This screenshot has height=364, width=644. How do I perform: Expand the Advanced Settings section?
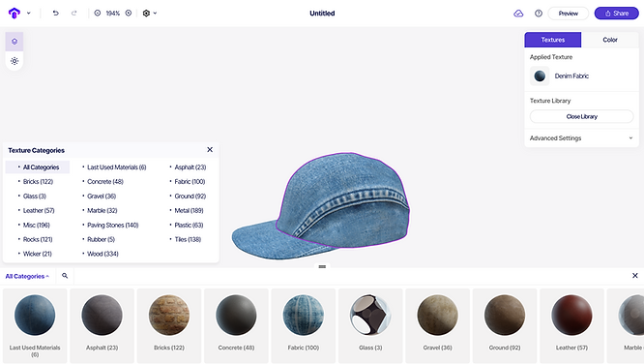coord(581,138)
